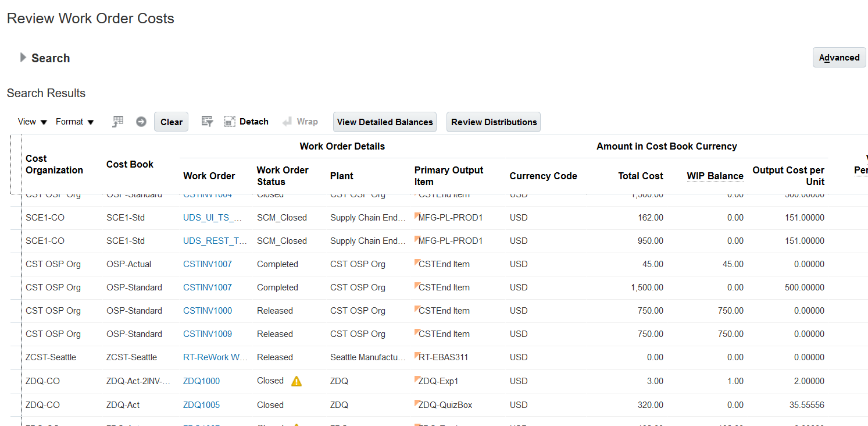Open the View dropdown

point(32,121)
